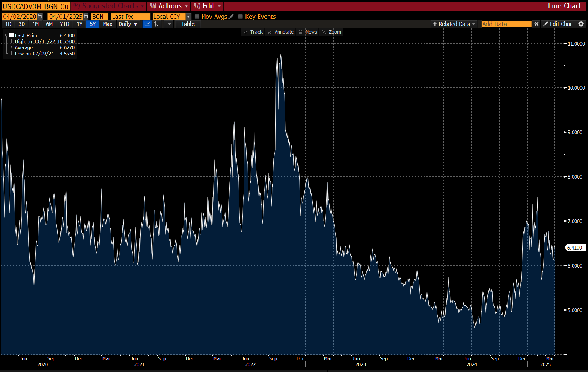Open the Suggested Charts dropdown

tap(108, 6)
